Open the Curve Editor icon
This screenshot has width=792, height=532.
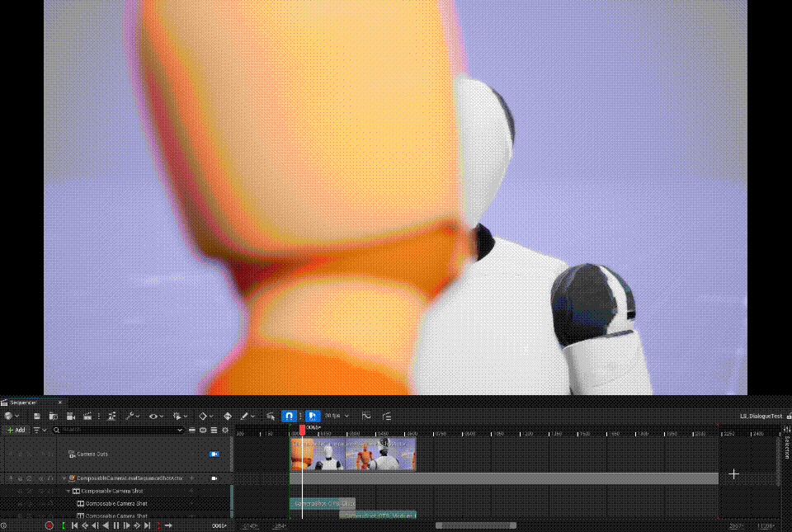(366, 416)
